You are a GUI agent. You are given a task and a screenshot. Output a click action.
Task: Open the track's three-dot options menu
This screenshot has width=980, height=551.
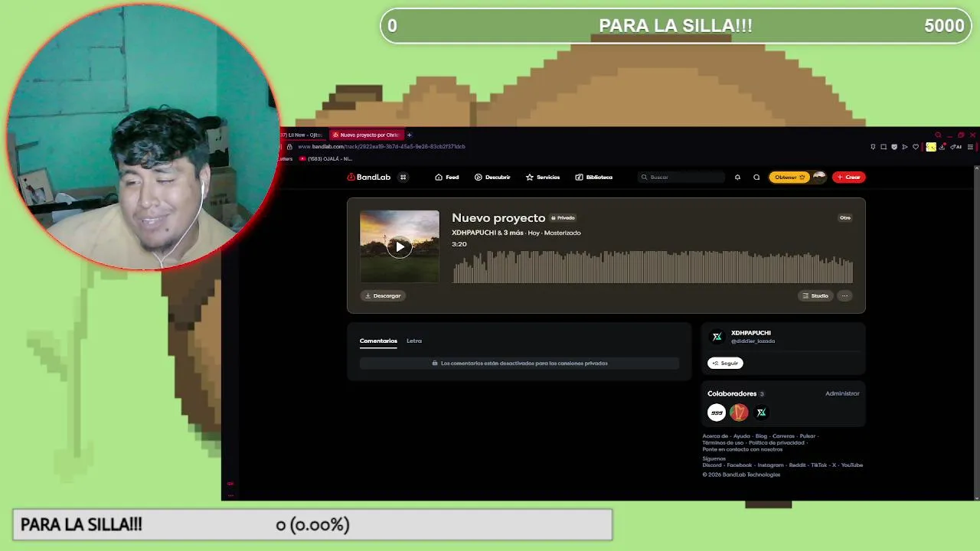point(844,295)
